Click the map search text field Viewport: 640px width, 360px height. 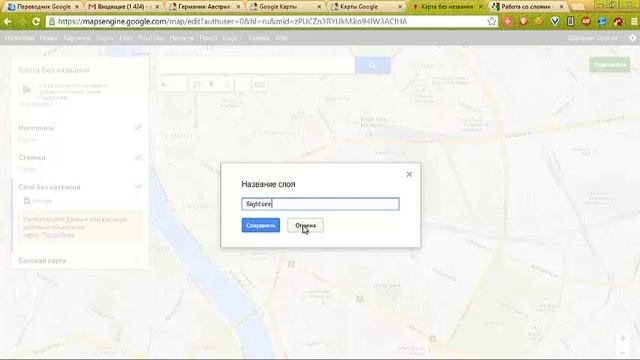coord(256,65)
